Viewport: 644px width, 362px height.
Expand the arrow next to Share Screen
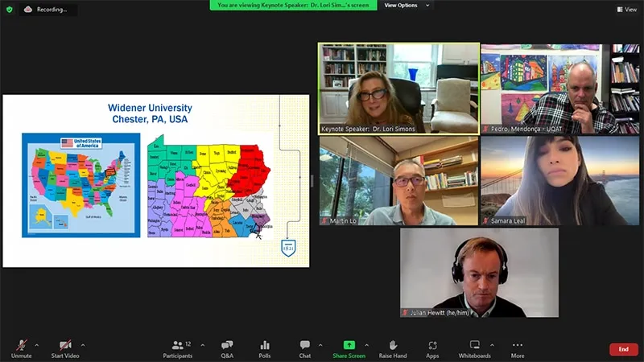pos(367,345)
